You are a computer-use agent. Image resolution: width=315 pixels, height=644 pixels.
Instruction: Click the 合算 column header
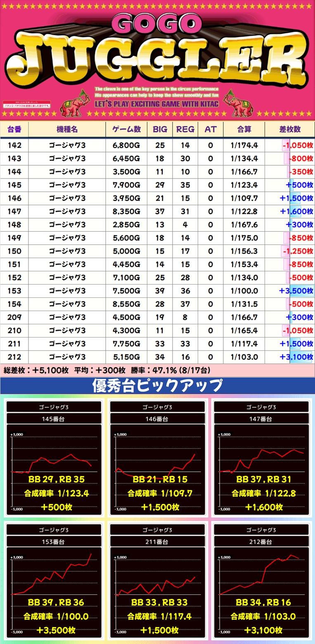[x=244, y=129]
